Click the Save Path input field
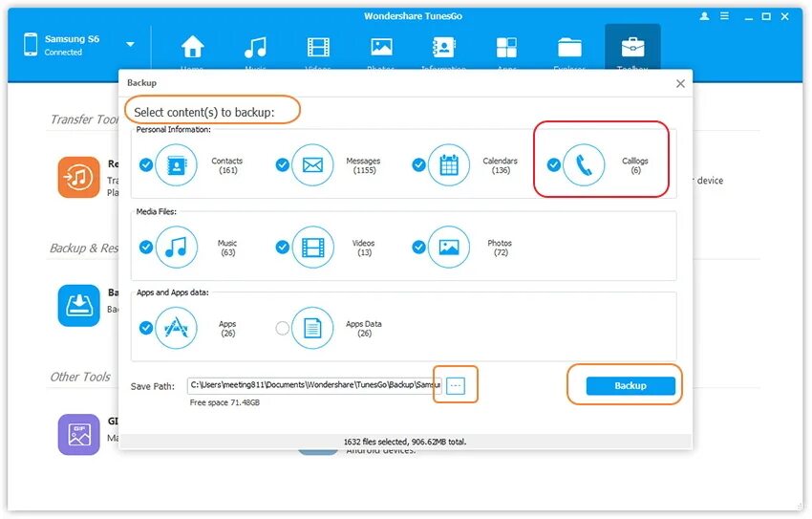Image resolution: width=812 pixels, height=519 pixels. pyautogui.click(x=314, y=385)
